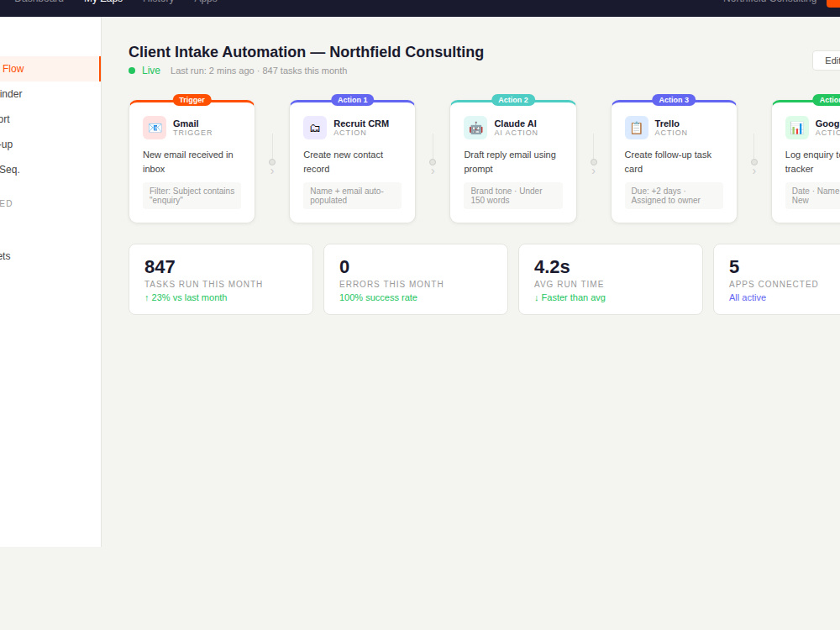
Task: Click 'Create new contact record' description
Action: [x=344, y=162]
